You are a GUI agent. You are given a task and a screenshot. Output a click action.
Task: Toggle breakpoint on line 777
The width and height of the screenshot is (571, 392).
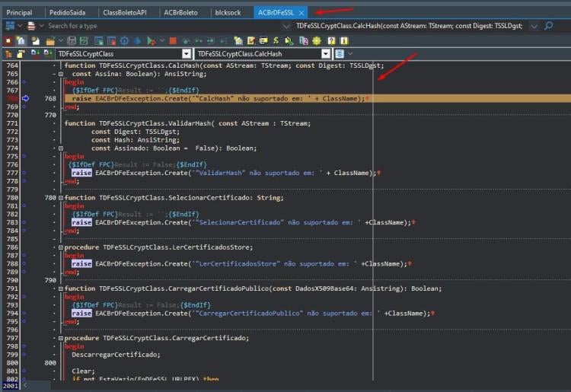click(24, 173)
